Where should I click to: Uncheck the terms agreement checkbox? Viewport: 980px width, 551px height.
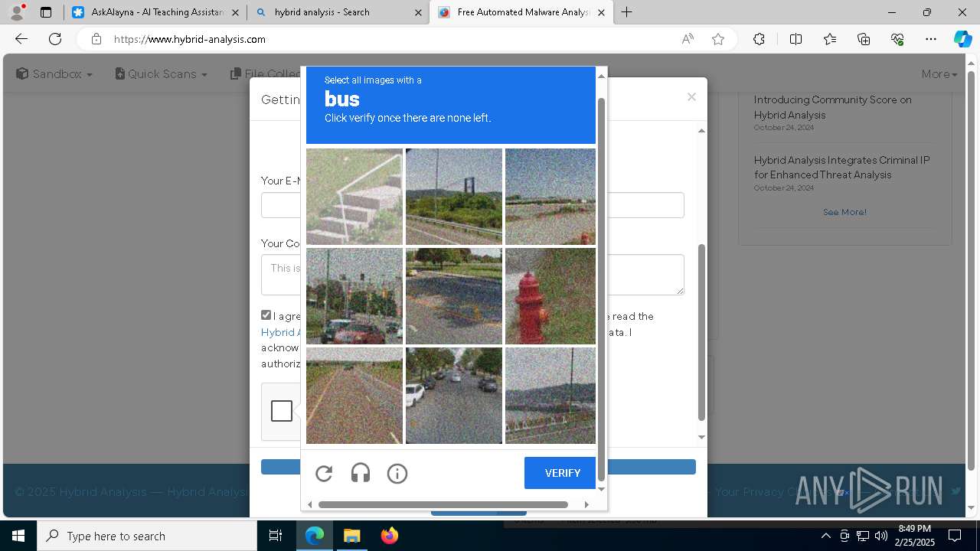click(x=266, y=315)
